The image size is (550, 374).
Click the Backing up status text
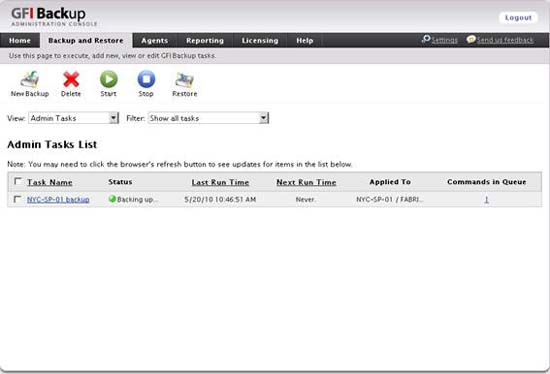[x=138, y=199]
